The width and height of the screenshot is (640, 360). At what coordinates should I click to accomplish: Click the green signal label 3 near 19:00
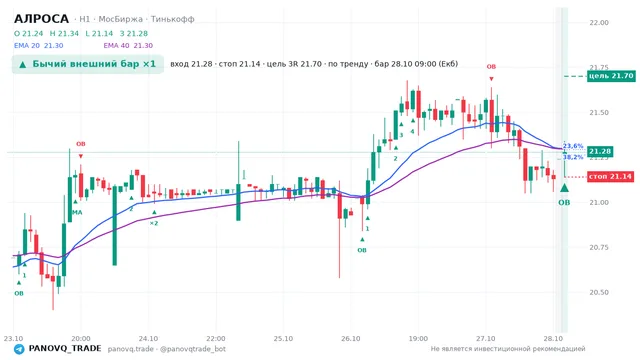pyautogui.click(x=401, y=136)
